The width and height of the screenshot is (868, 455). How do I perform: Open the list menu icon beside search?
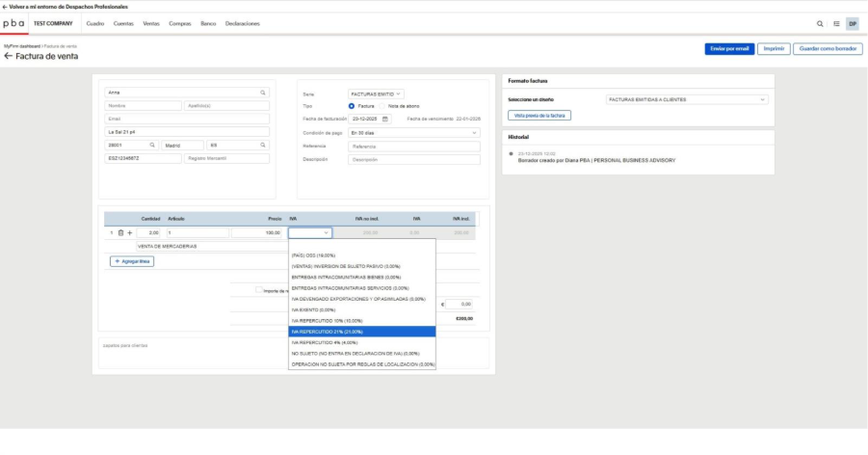(x=836, y=23)
